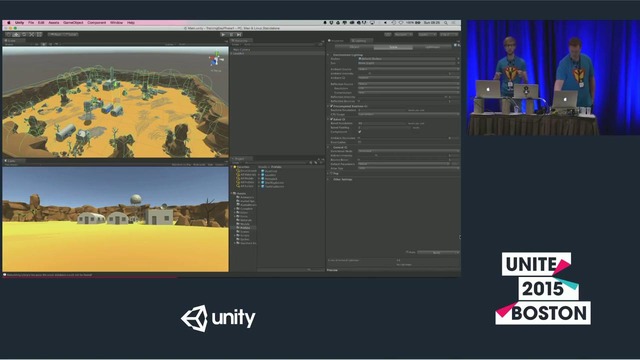
Task: Open the Component menu
Action: 97,23
